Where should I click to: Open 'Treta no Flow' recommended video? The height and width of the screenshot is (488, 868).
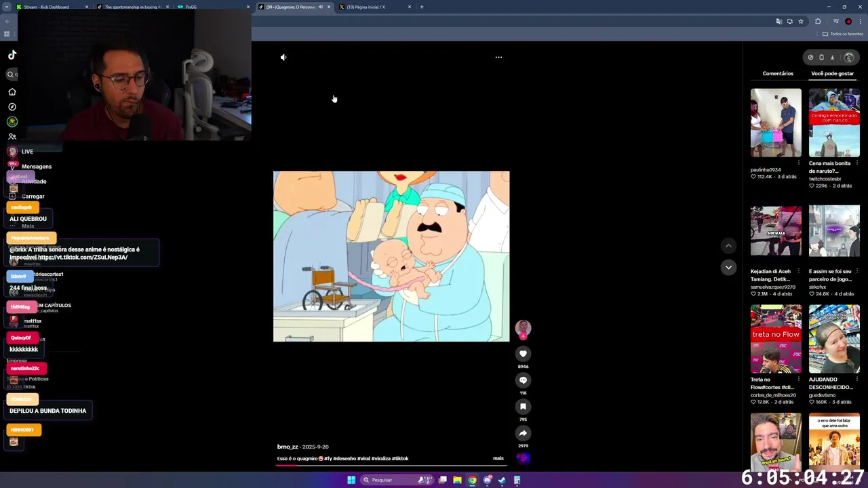click(x=776, y=339)
